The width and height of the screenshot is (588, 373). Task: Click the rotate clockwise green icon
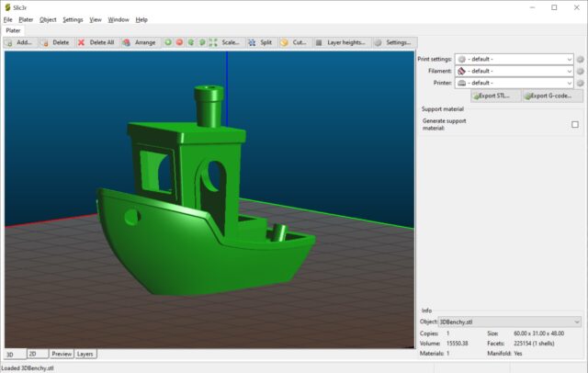tap(202, 42)
